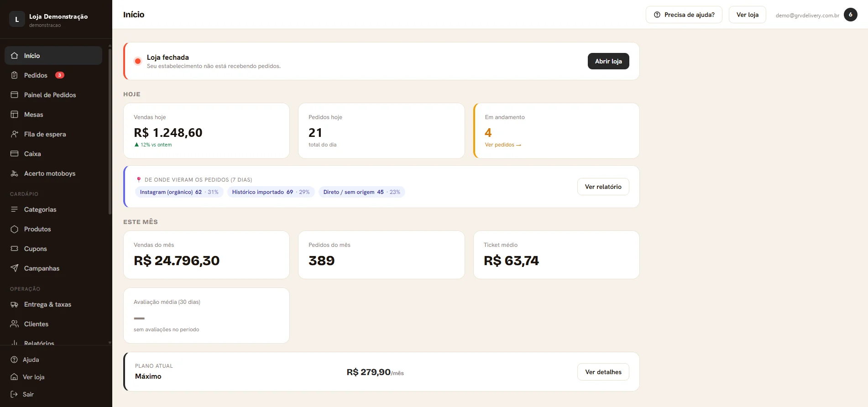Open Início in the sidebar menu
The height and width of the screenshot is (407, 868).
pos(53,56)
